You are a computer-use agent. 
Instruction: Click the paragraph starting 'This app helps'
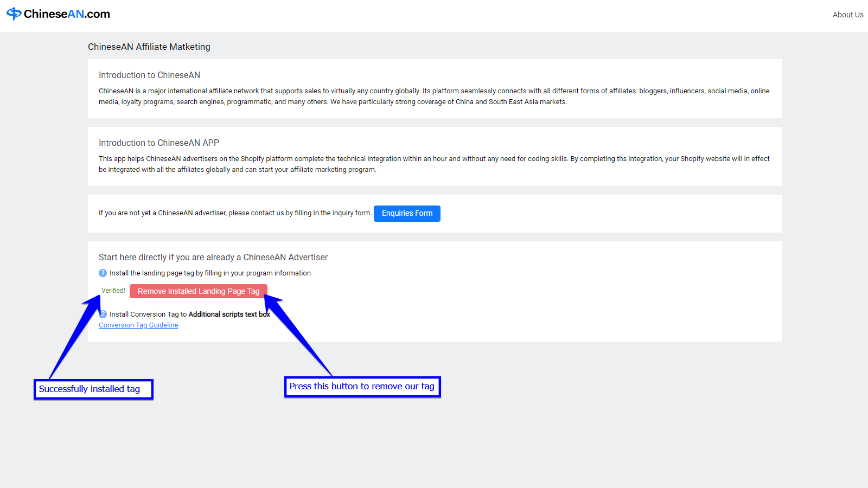point(434,164)
